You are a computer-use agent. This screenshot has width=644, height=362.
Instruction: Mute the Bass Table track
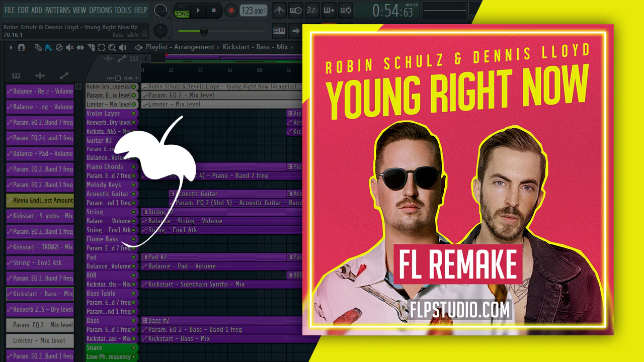(134, 294)
